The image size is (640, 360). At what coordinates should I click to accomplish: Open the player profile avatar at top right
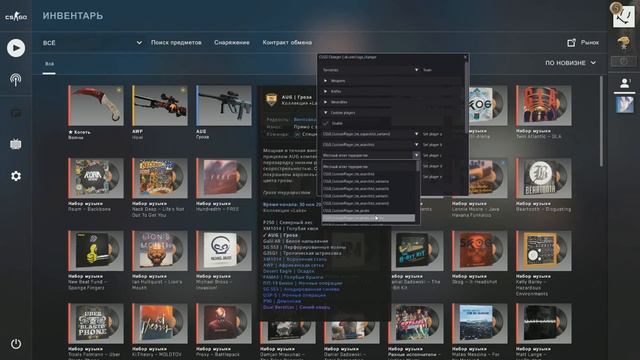(624, 17)
